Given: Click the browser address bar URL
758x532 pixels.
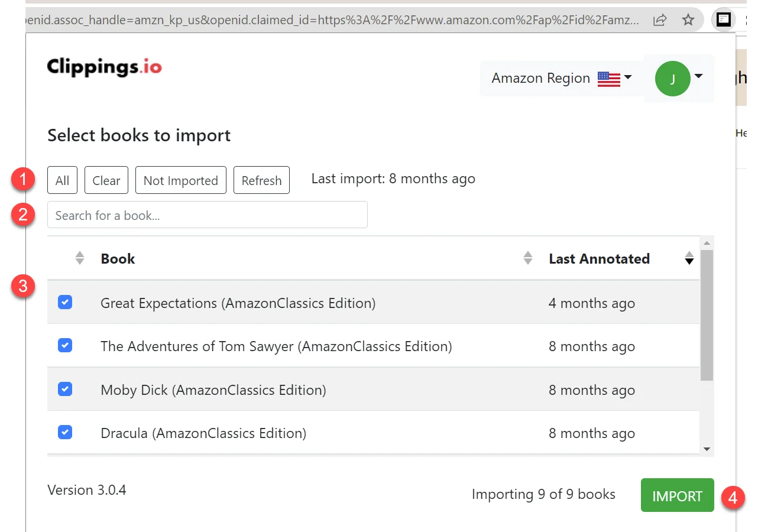Looking at the screenshot, I should coord(333,20).
